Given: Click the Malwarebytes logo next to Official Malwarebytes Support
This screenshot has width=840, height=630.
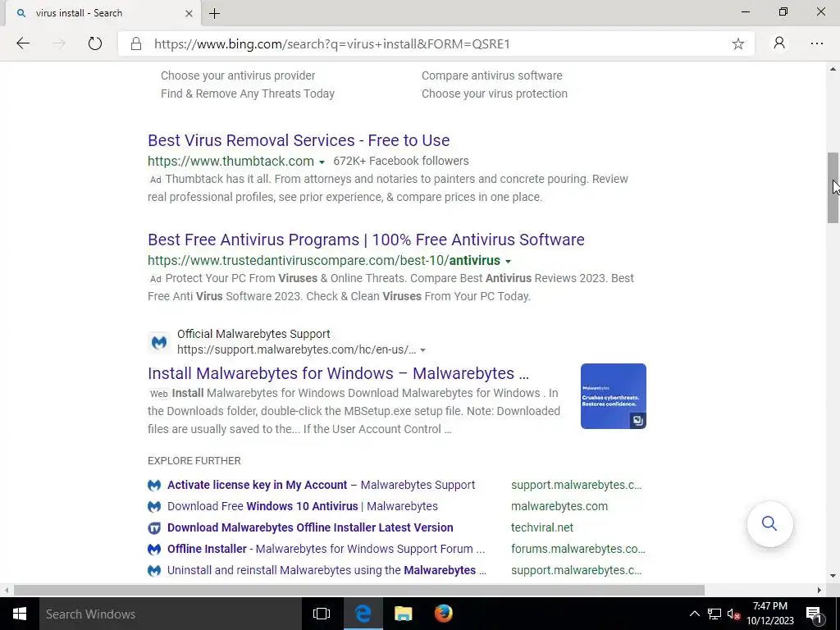Looking at the screenshot, I should [x=159, y=342].
